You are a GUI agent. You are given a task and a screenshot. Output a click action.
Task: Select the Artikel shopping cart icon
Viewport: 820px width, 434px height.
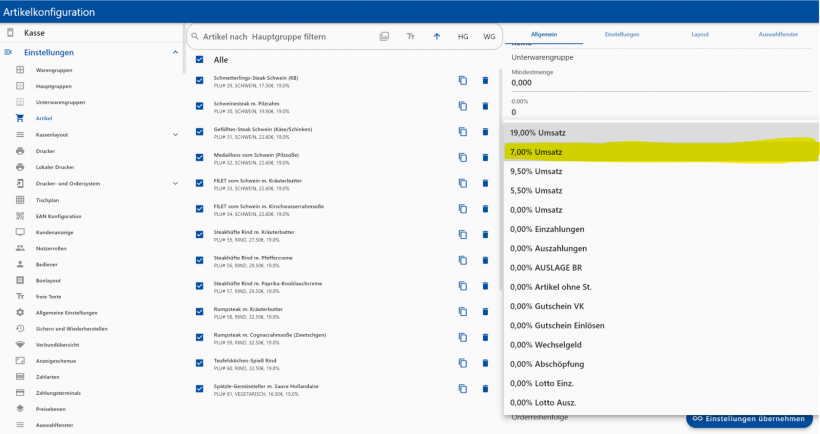[x=20, y=118]
